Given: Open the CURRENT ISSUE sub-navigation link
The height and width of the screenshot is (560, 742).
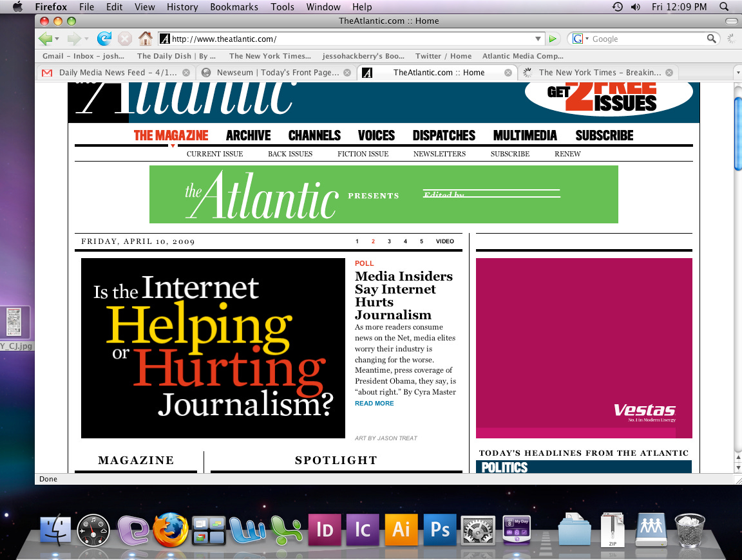Looking at the screenshot, I should point(215,154).
